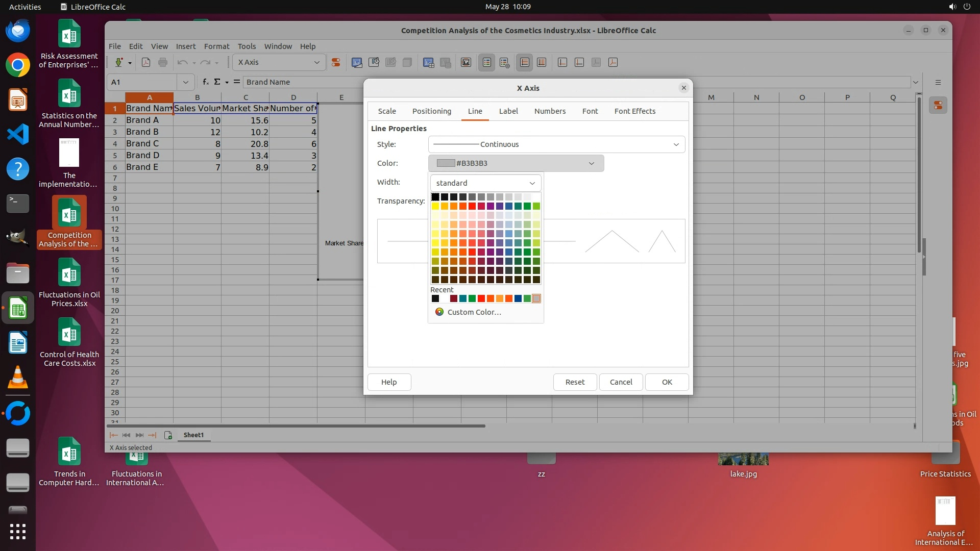
Task: Click the Sheet1 sheet tab
Action: (193, 435)
